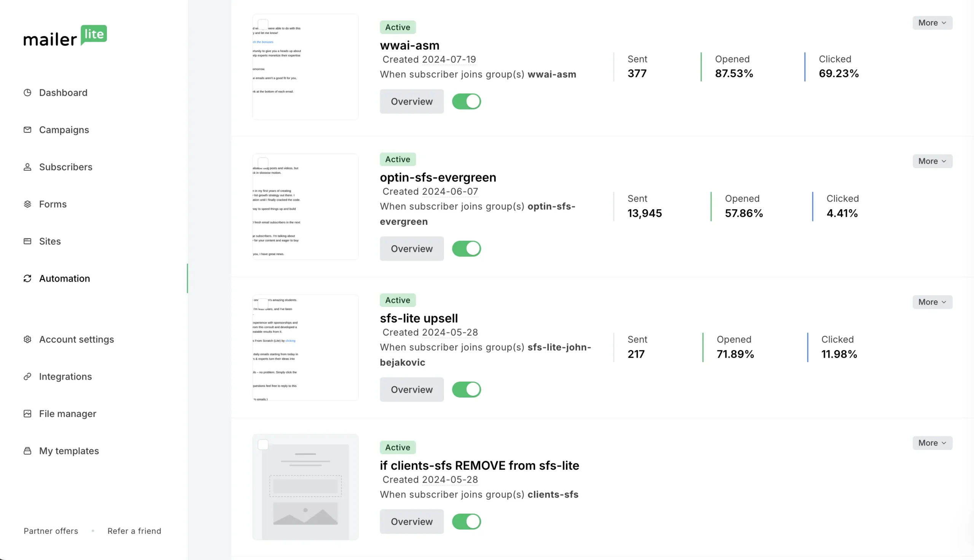Click the Account settings gear icon

27,339
